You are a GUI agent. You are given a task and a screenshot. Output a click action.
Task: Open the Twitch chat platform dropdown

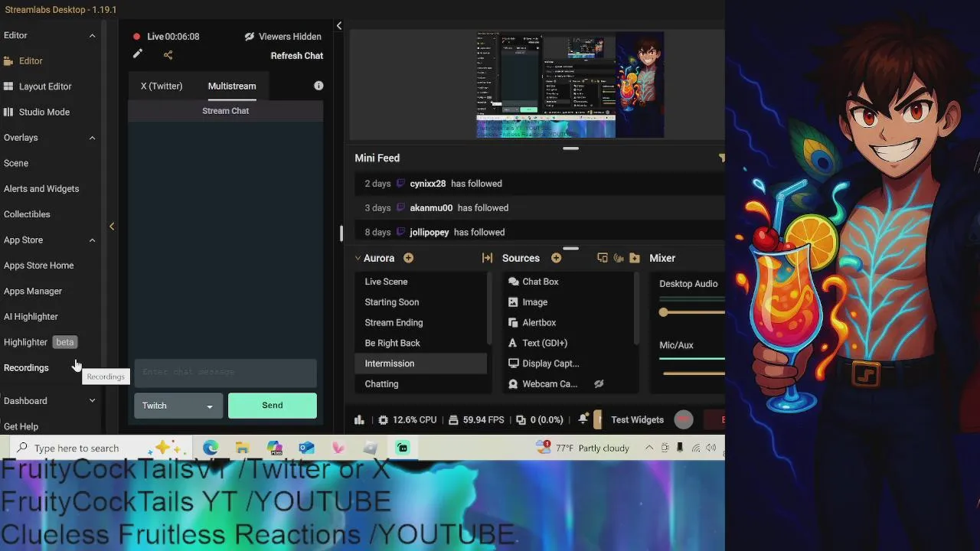(x=178, y=406)
